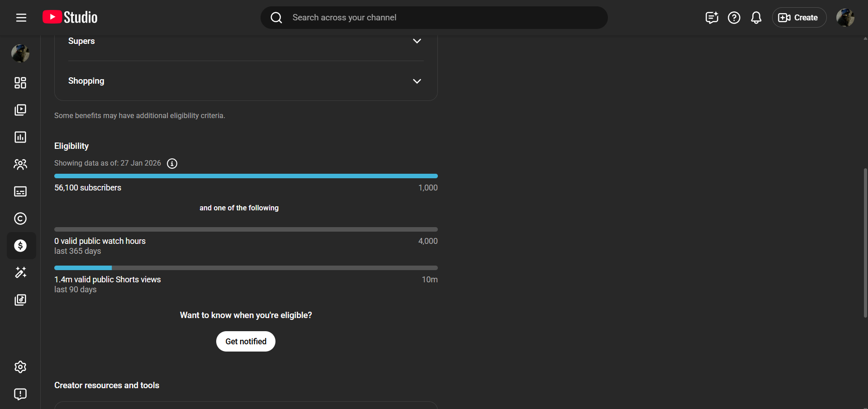Viewport: 868px width, 409px height.
Task: Click the notifications bell icon
Action: coord(756,18)
